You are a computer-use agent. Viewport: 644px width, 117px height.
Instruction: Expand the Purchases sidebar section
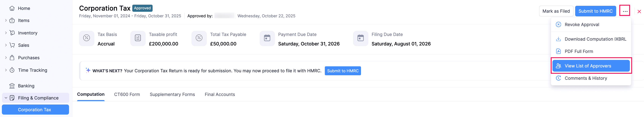coord(6,58)
